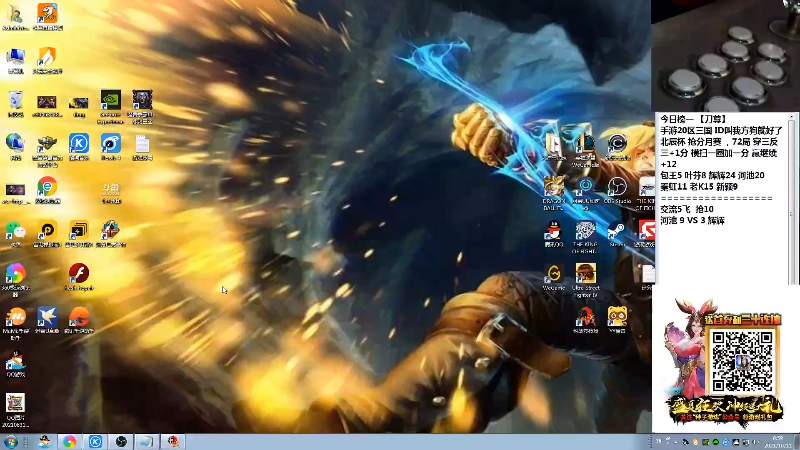The height and width of the screenshot is (450, 800).
Task: Click the notes panel vertical scrollbar
Action: tap(791, 198)
